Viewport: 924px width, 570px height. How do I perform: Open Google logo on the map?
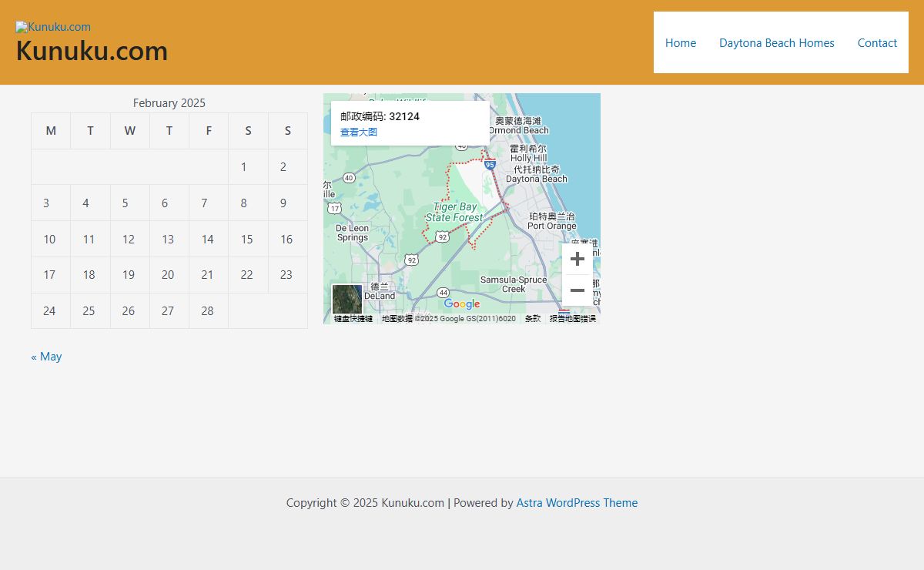point(462,304)
